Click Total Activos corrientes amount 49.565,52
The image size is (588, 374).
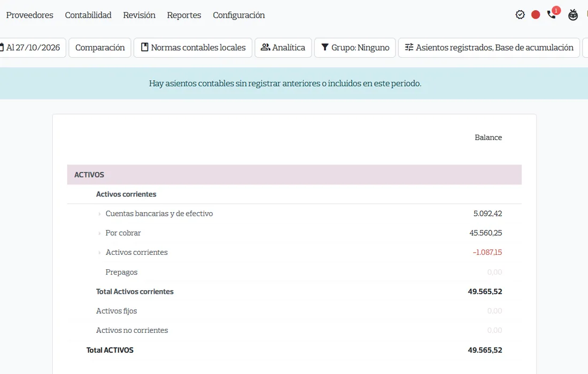(x=485, y=292)
